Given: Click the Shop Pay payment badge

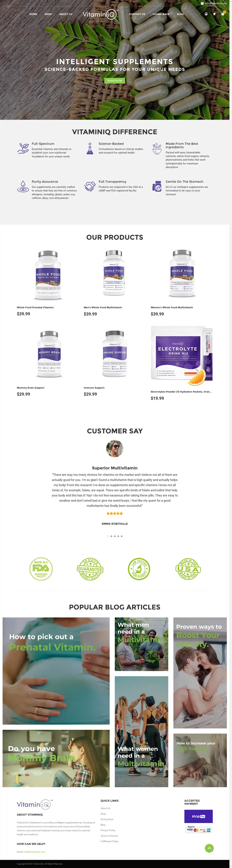Looking at the screenshot, I should pos(198,816).
